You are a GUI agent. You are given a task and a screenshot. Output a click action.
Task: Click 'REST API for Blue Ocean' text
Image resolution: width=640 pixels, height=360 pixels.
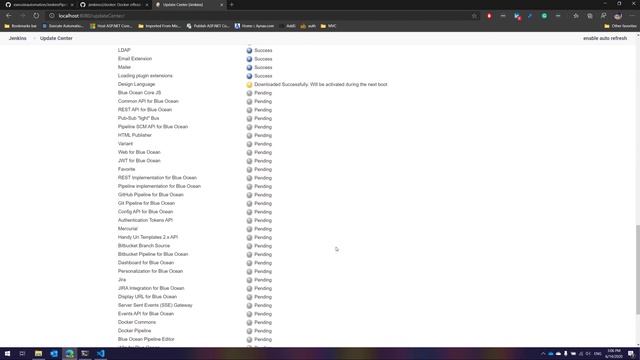[x=145, y=110]
